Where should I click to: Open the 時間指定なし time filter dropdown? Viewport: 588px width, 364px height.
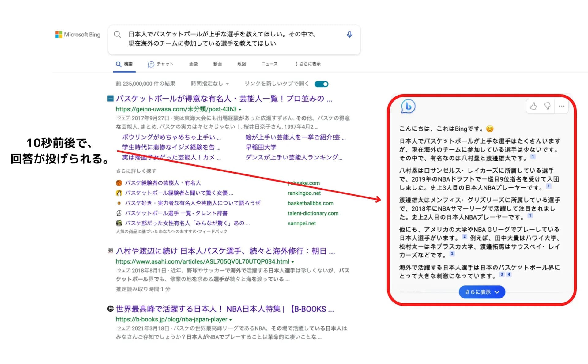(210, 84)
